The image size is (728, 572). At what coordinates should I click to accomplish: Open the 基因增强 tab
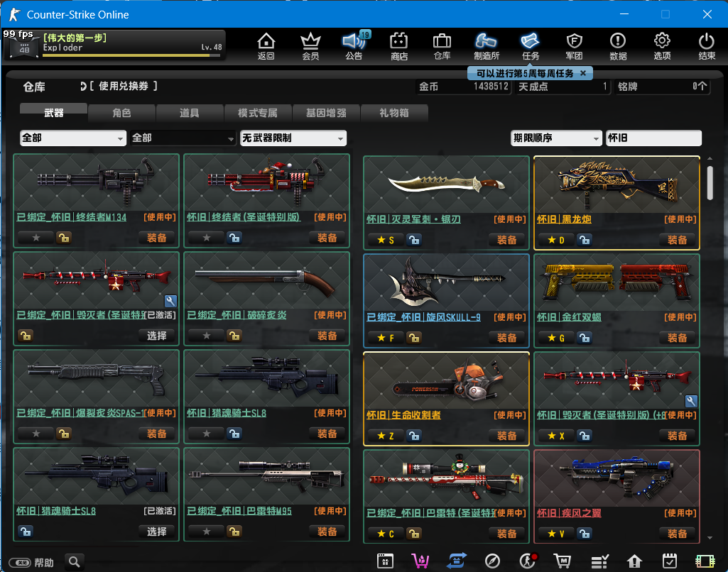click(x=326, y=113)
